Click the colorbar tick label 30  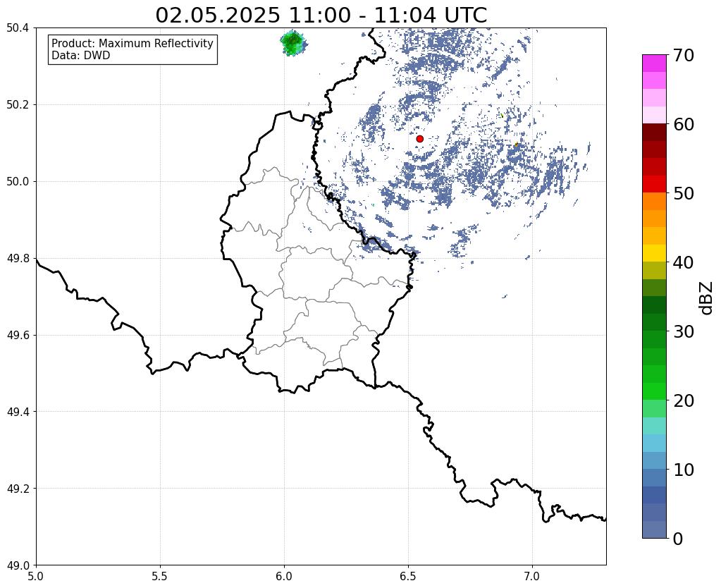[x=684, y=331]
